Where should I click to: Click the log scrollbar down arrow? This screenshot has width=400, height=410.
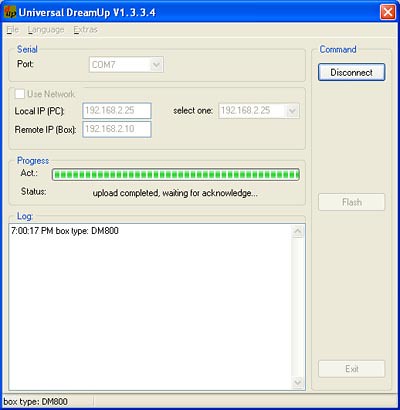click(x=297, y=382)
